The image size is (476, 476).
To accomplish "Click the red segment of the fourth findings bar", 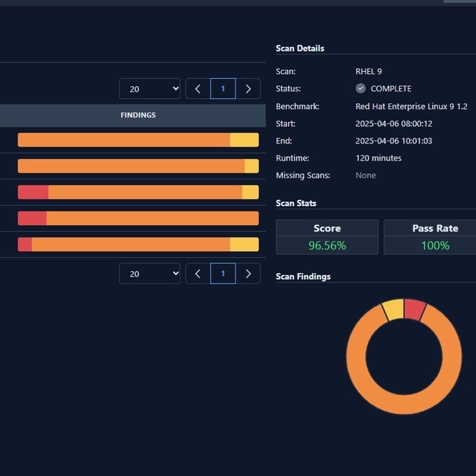I will [x=32, y=218].
